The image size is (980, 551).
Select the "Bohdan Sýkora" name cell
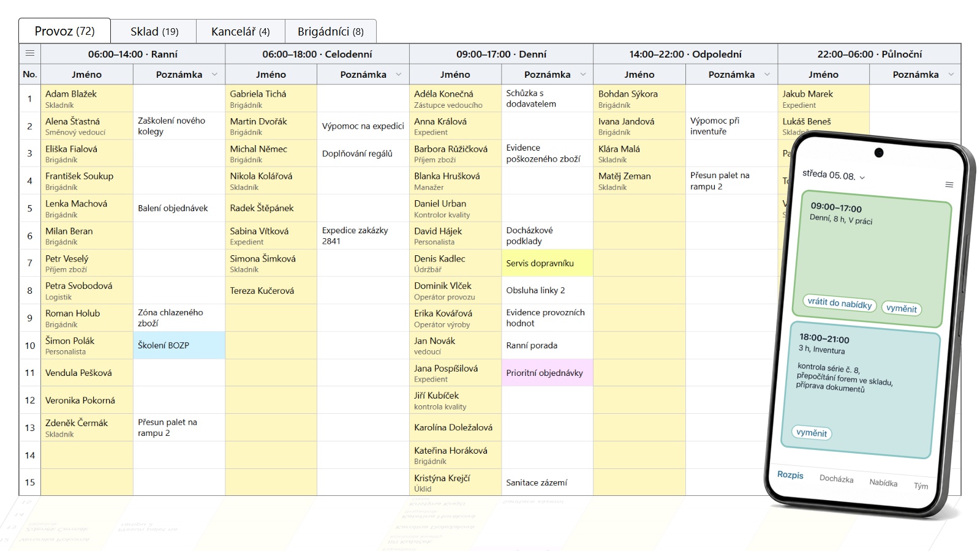[x=639, y=99]
